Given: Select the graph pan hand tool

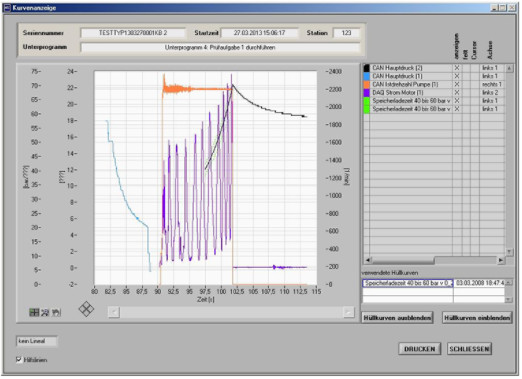Looking at the screenshot, I should tap(56, 312).
